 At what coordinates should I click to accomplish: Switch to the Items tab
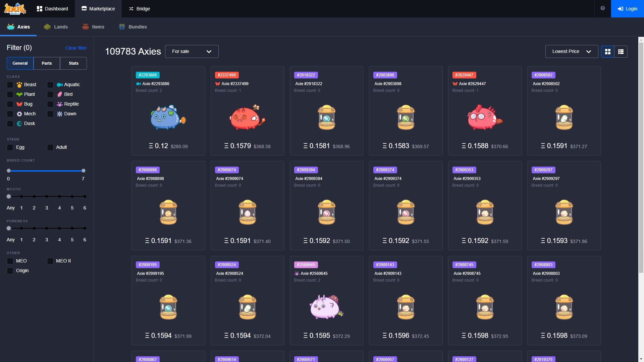pyautogui.click(x=93, y=27)
